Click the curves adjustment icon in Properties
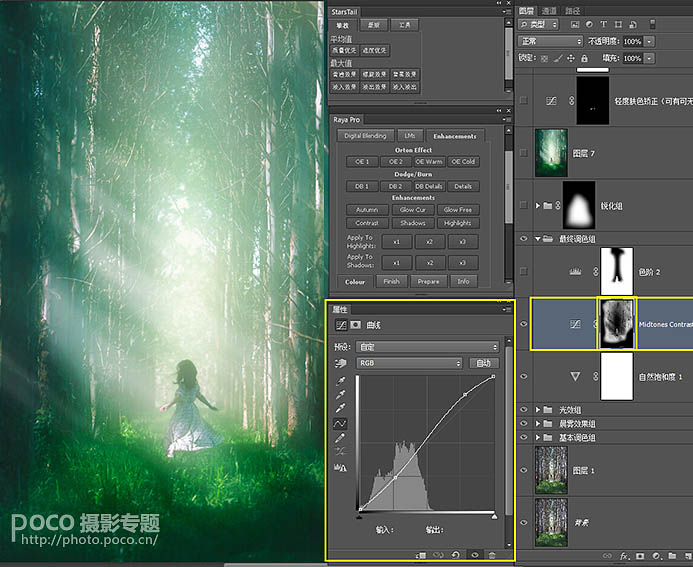 (341, 325)
